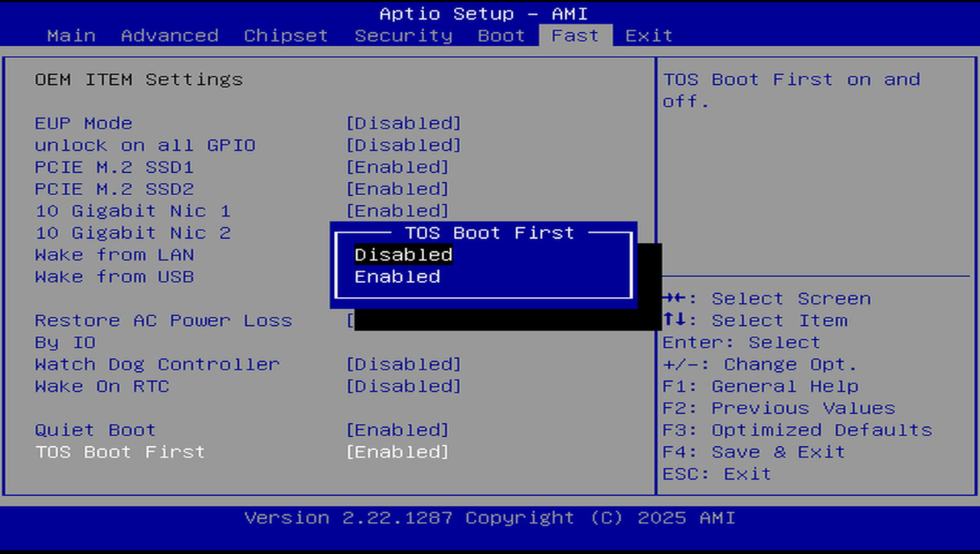
Task: Click the F4: Save & Exit hint
Action: 754,452
